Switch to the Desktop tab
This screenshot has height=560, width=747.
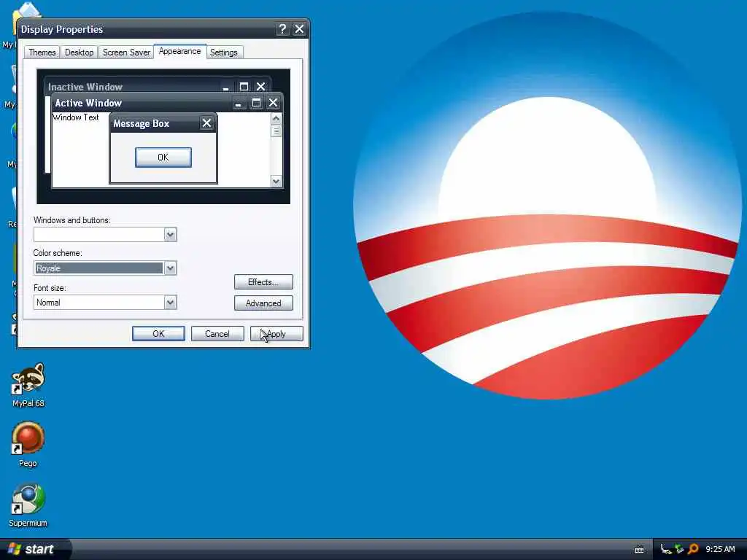(79, 52)
